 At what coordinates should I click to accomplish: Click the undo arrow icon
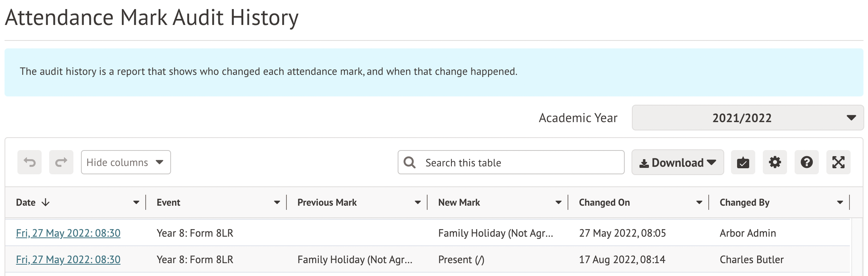coord(30,162)
